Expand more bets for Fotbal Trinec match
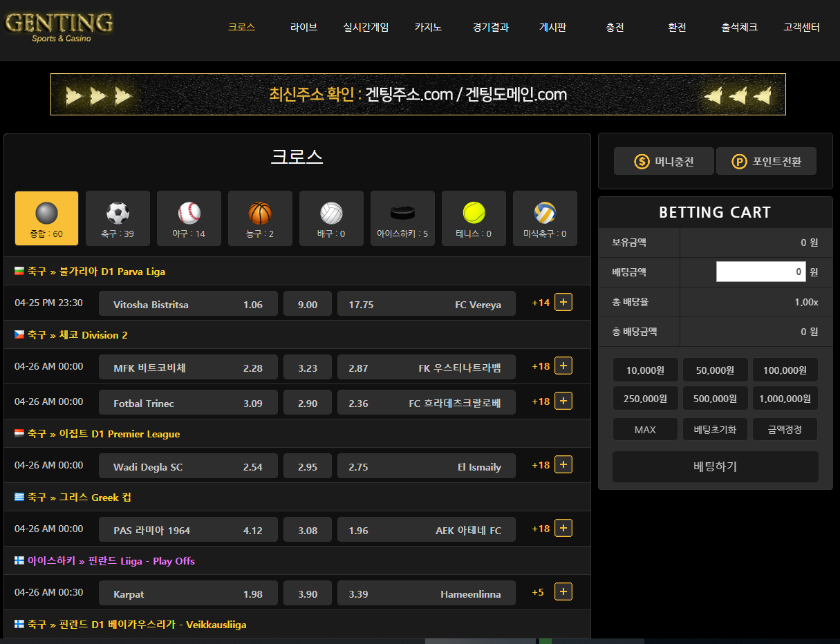 [x=563, y=401]
